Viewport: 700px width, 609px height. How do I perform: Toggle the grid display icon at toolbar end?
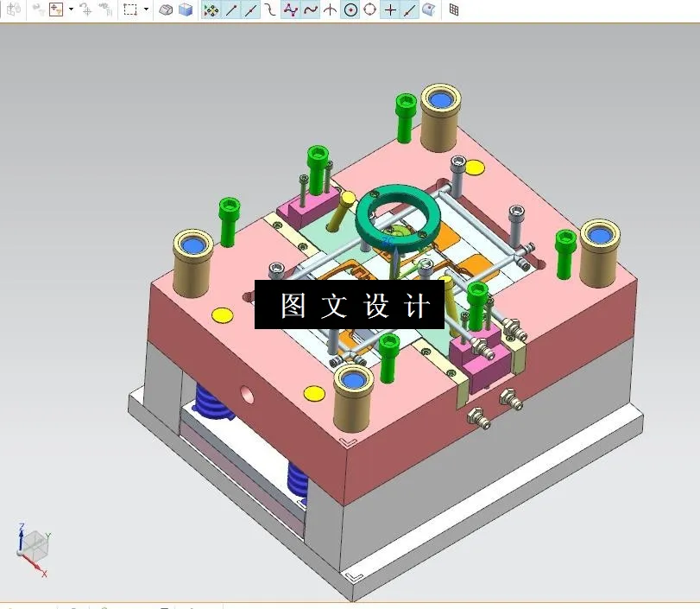pos(455,10)
